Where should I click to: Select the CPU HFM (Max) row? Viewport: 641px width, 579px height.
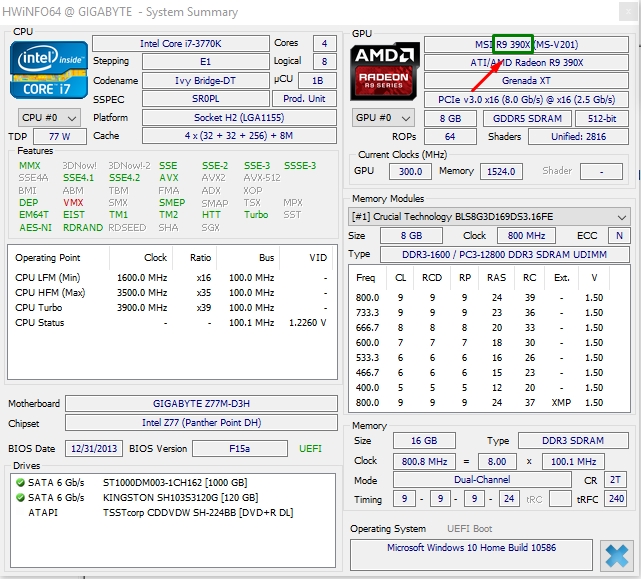tap(172, 293)
